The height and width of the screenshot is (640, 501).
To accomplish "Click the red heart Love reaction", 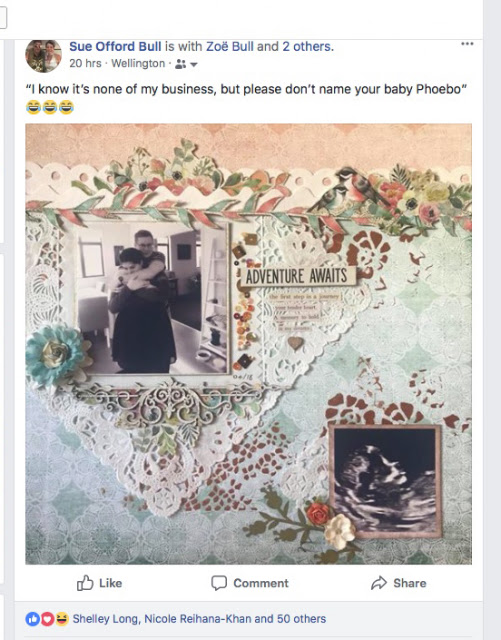I will pyautogui.click(x=47, y=619).
